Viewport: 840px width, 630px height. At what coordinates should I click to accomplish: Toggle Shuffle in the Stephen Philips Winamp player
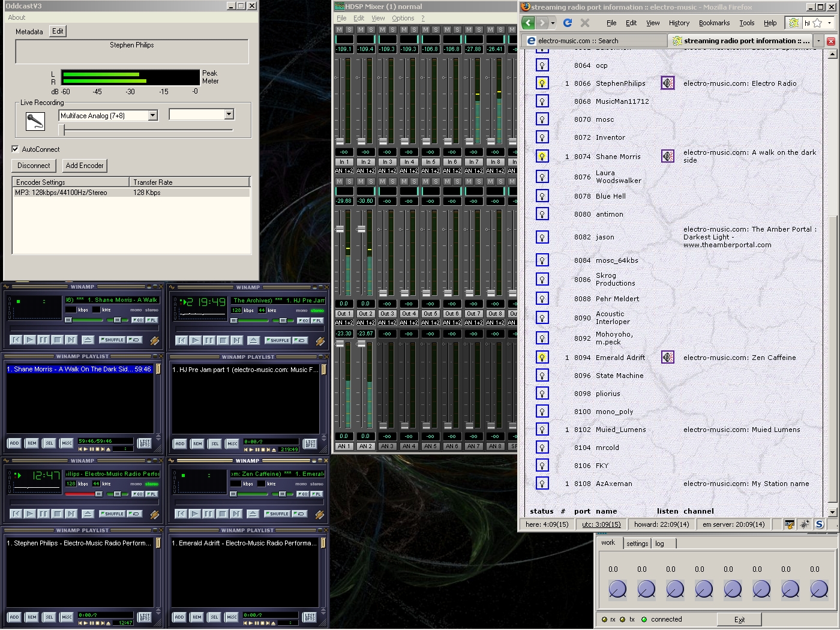(112, 514)
